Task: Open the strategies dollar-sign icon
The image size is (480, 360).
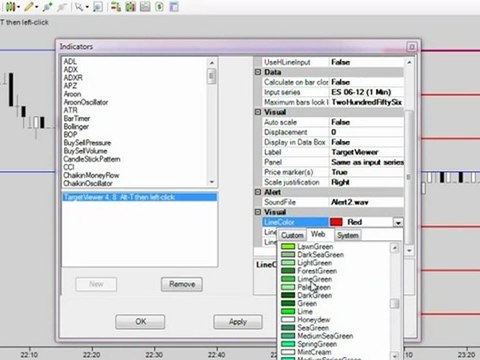Action: click(x=159, y=7)
